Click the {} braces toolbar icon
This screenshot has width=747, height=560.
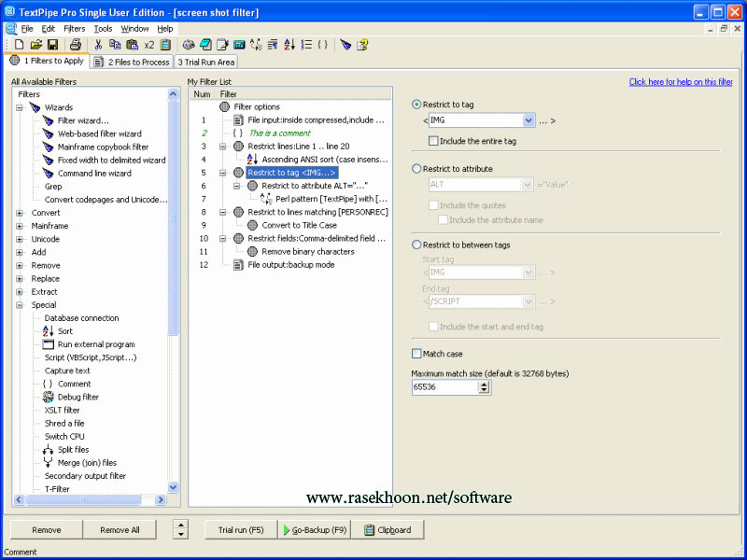tap(321, 44)
